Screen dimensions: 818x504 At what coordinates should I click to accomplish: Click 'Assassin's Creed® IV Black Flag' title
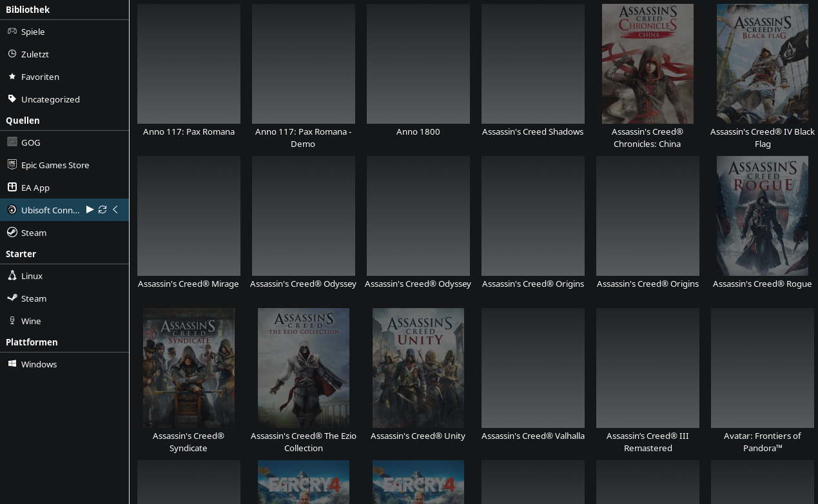coord(763,137)
